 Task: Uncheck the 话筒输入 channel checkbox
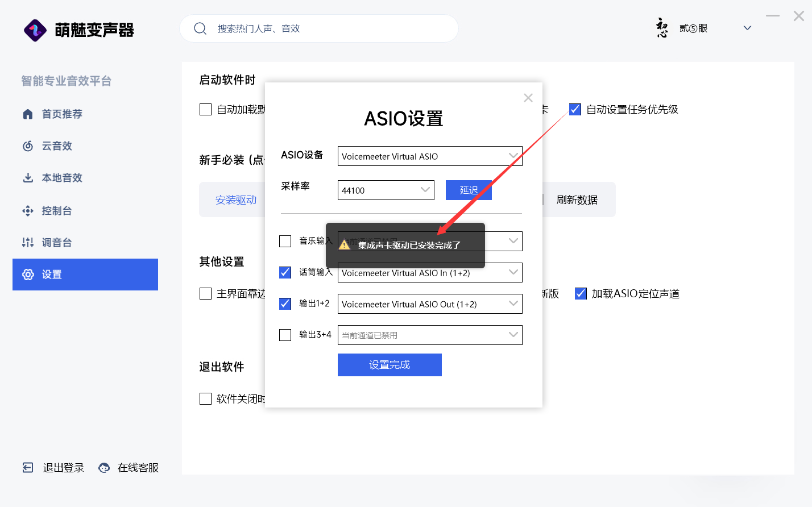[285, 272]
